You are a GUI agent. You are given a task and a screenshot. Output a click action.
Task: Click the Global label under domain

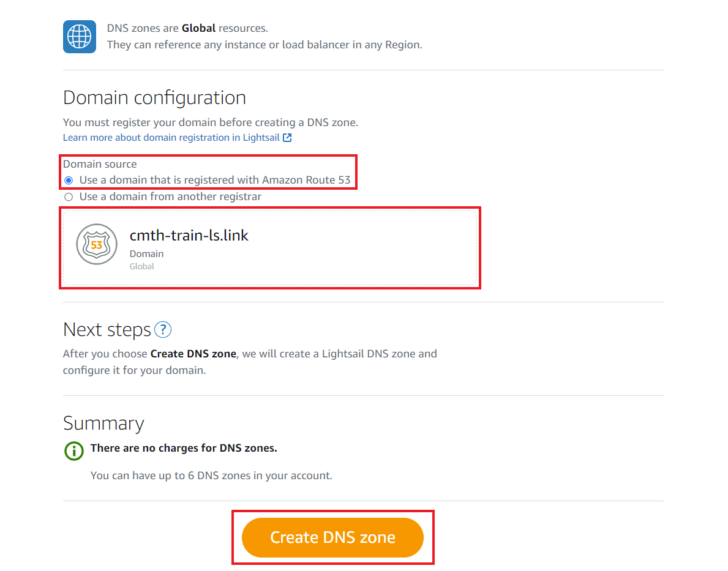click(141, 266)
